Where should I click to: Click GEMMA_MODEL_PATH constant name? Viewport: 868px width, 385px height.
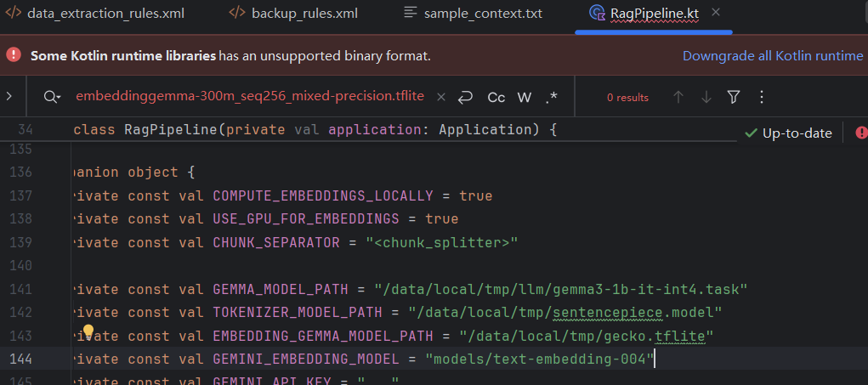(x=281, y=289)
